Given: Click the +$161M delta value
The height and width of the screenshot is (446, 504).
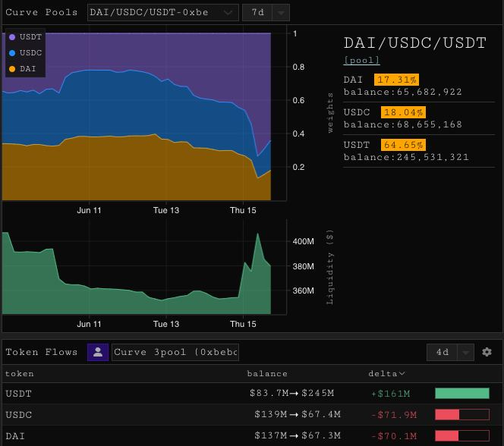Looking at the screenshot, I should tap(391, 394).
